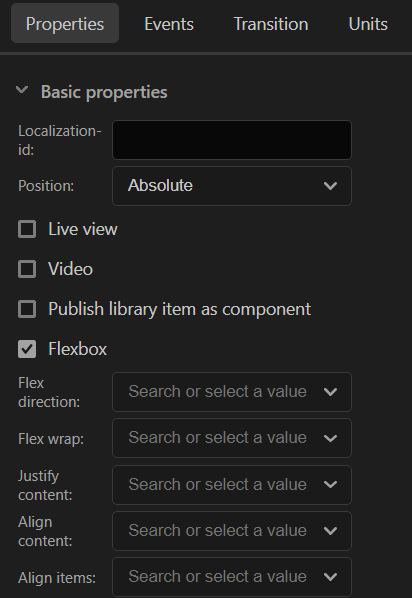Open the Flex wrap dropdown

pos(232,438)
